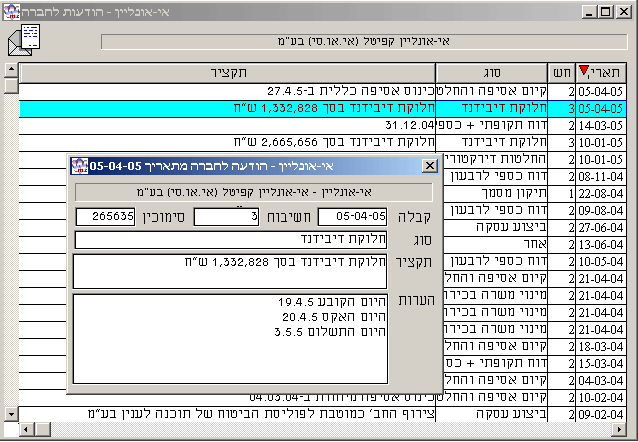Image resolution: width=638 pixels, height=442 pixels.
Task: Sort by the סוג column header
Action: (x=492, y=73)
